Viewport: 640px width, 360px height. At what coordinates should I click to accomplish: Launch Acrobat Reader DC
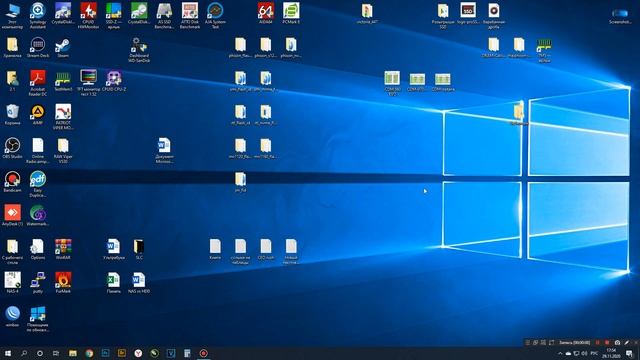38,83
